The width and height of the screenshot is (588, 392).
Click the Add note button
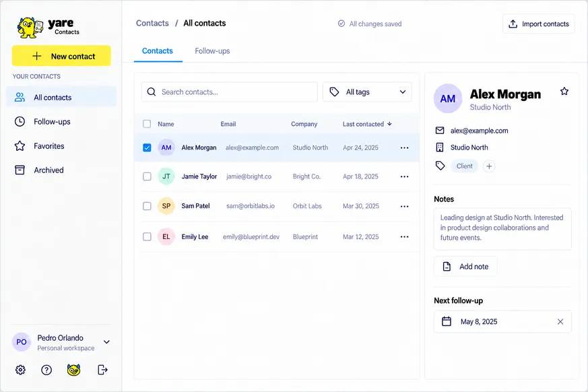(x=465, y=266)
